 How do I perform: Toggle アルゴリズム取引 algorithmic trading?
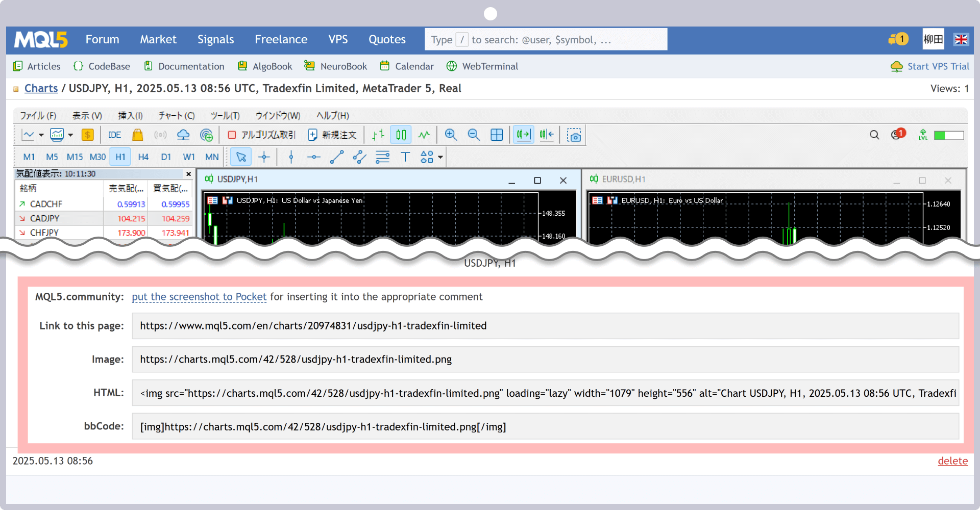click(x=261, y=135)
